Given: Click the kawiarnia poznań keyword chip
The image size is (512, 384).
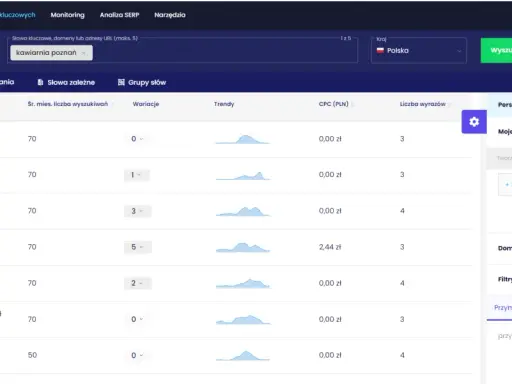Looking at the screenshot, I should pyautogui.click(x=51, y=53).
